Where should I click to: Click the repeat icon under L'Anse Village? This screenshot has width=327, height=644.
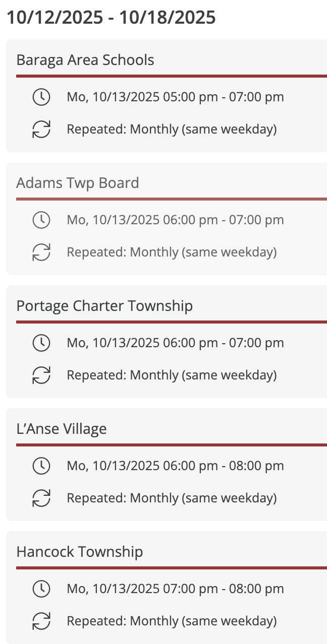(x=41, y=498)
